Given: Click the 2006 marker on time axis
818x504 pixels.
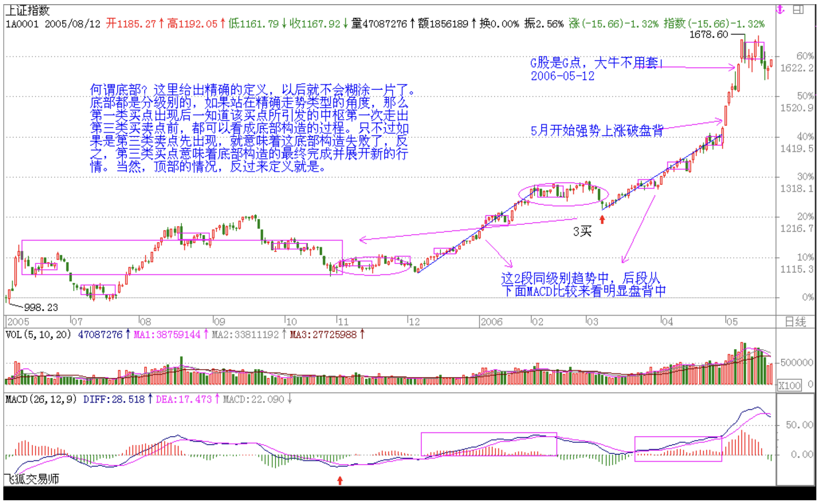Looking at the screenshot, I should click(491, 322).
